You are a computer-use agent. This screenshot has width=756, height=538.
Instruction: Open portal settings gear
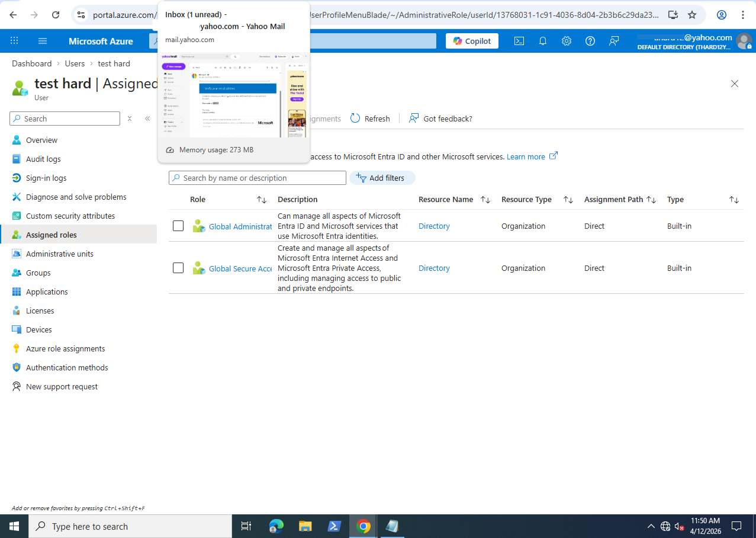click(567, 41)
